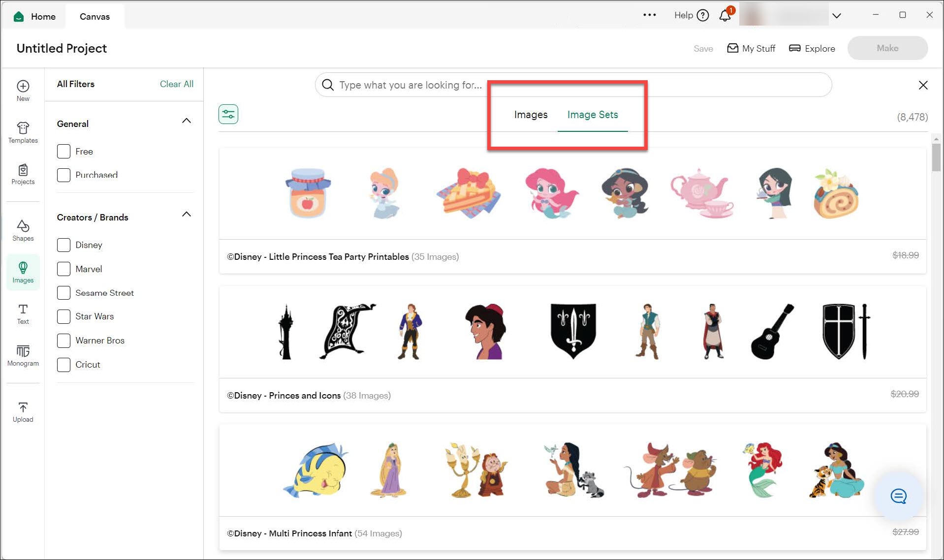Select the Shapes tool
This screenshot has width=944, height=560.
[23, 230]
